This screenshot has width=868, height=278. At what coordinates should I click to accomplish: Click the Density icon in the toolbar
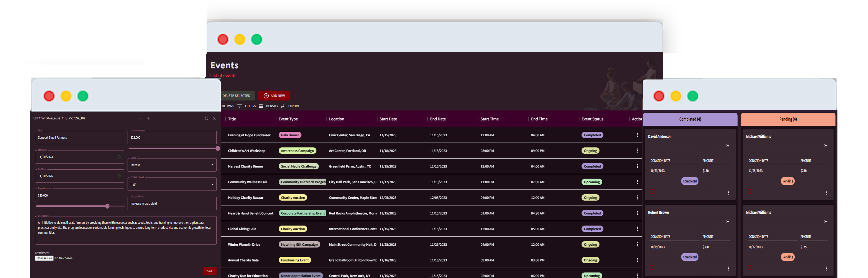coord(261,106)
